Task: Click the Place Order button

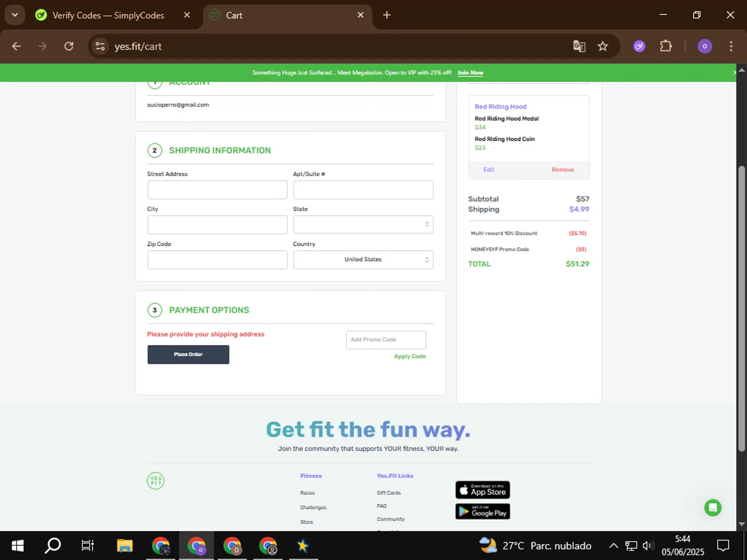Action: click(188, 354)
